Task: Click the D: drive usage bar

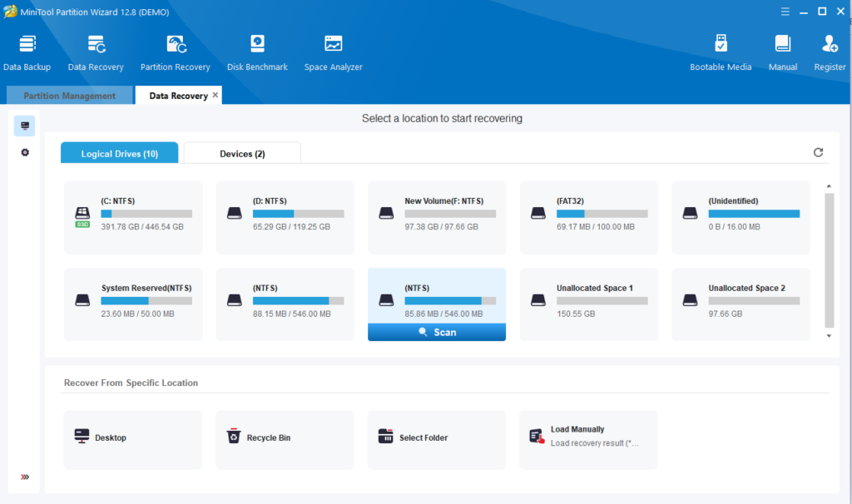Action: click(299, 214)
